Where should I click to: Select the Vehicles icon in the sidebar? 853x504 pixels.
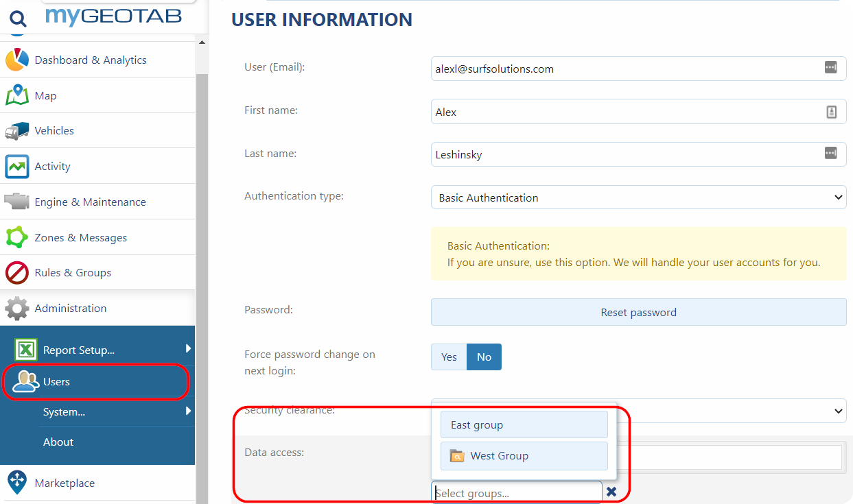(18, 130)
